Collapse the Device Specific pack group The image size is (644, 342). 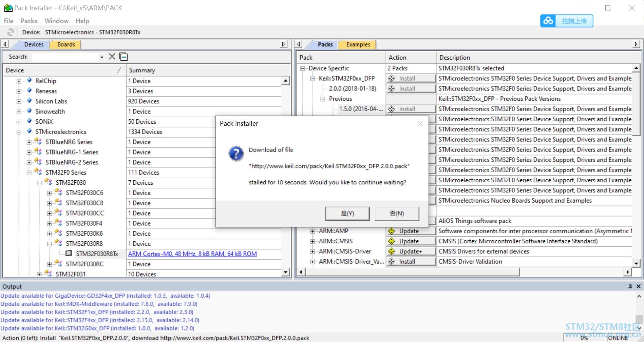click(302, 68)
